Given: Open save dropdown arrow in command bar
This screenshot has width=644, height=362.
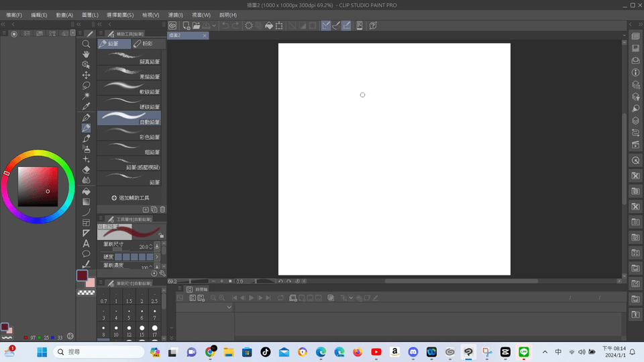Looking at the screenshot, I should click(x=214, y=25).
